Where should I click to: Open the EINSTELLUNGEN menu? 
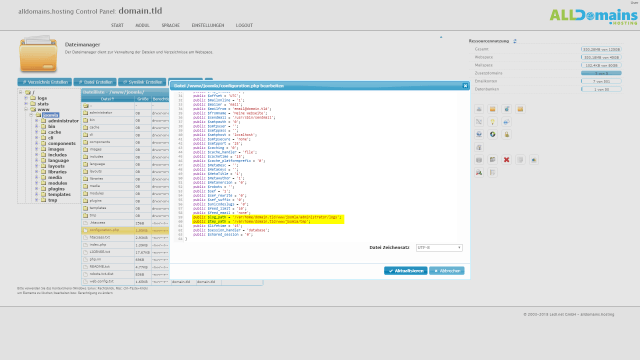pos(208,25)
